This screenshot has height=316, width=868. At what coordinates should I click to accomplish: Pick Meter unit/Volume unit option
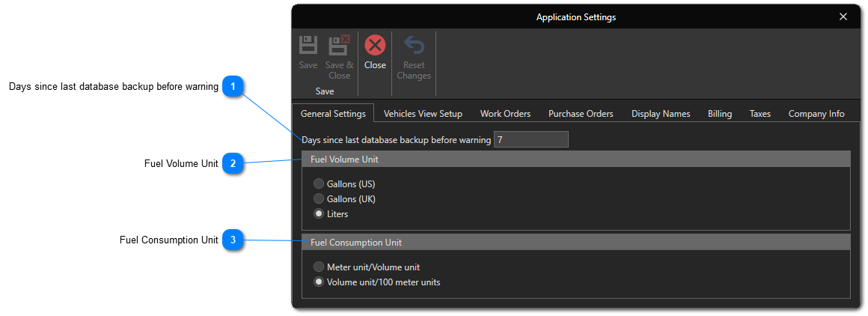point(320,267)
